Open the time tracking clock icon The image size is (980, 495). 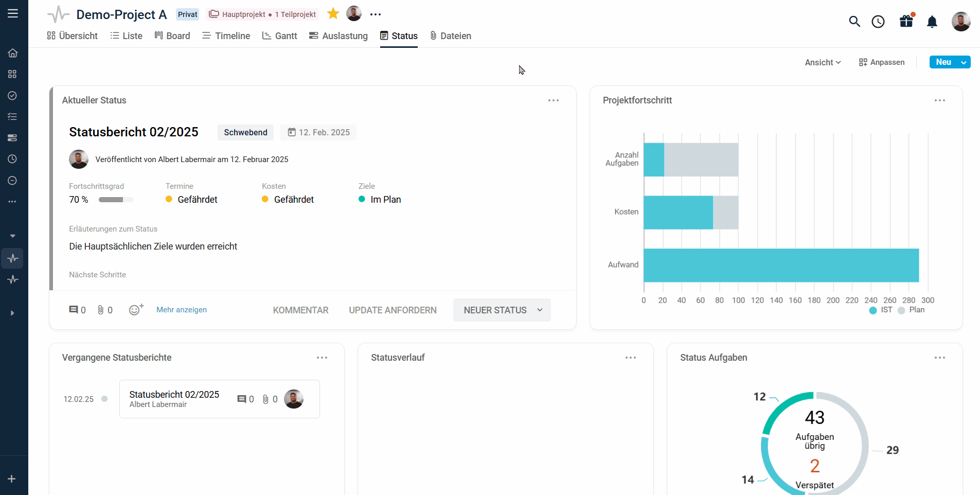tap(878, 22)
